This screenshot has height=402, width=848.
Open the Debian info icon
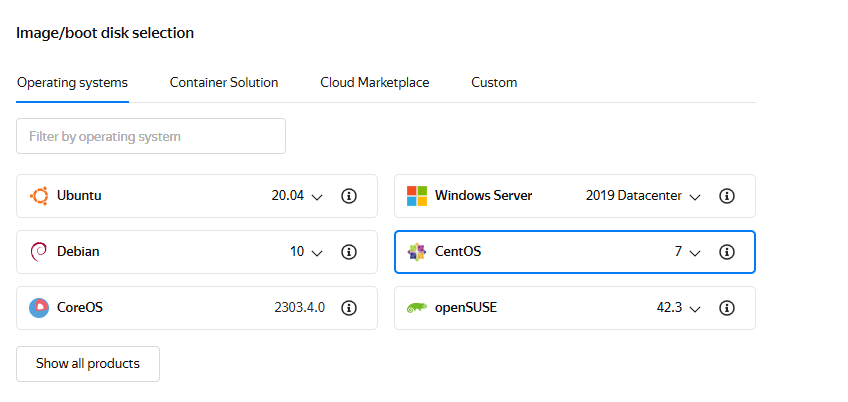pos(349,252)
